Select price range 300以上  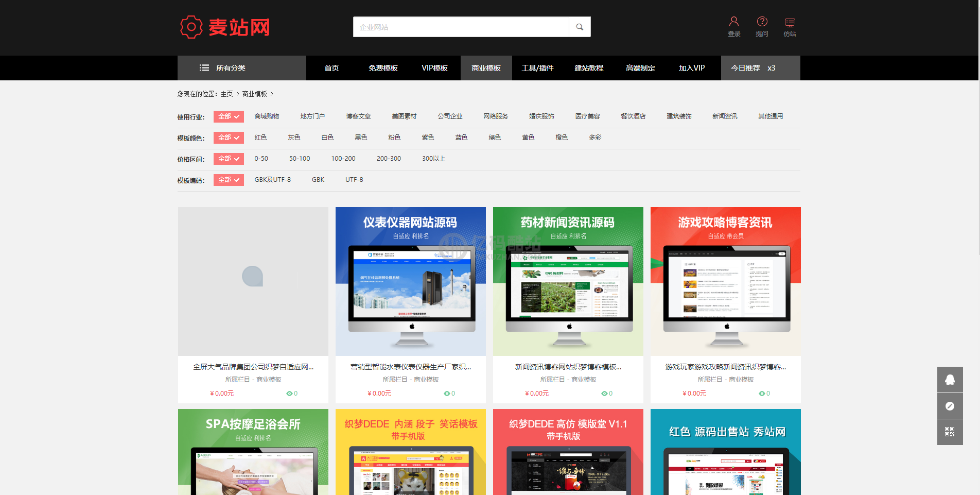[433, 159]
